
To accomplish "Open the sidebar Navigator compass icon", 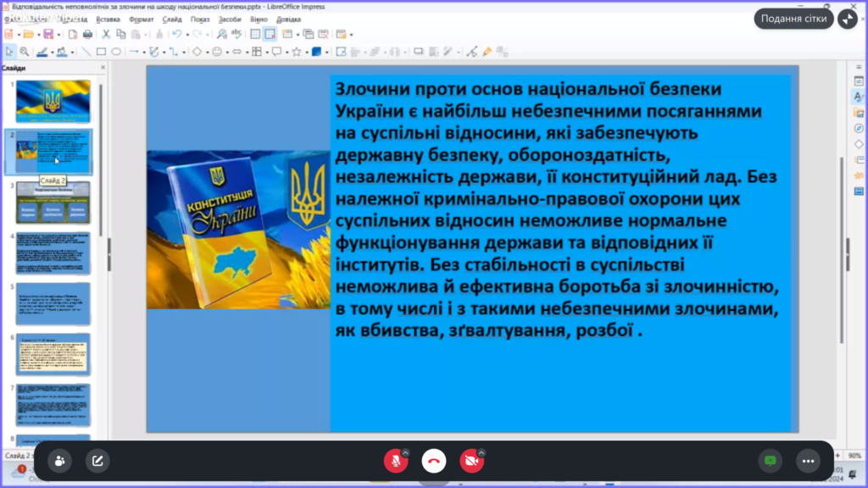I will pos(858,128).
